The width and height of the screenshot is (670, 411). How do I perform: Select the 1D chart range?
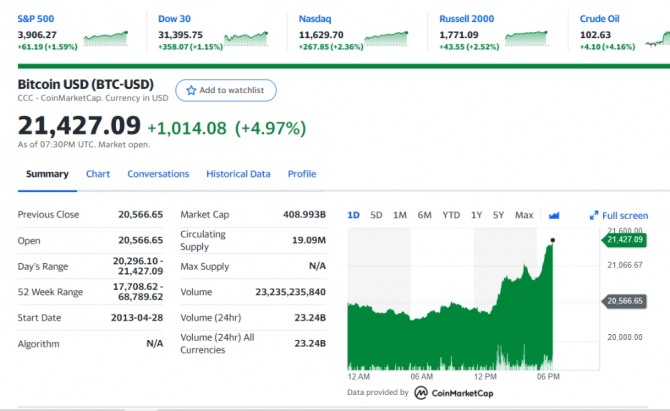point(353,215)
